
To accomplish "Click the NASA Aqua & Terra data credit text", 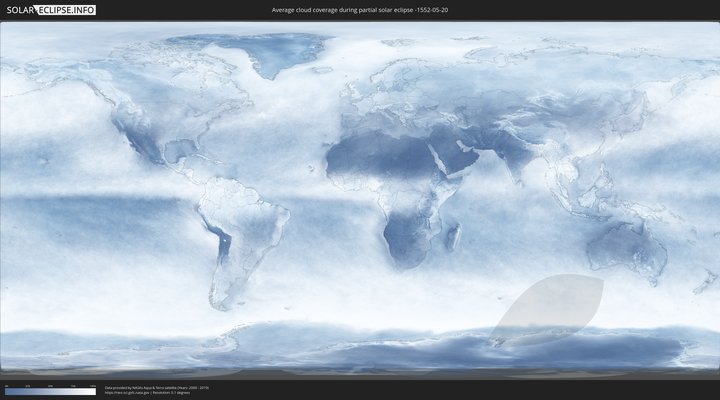I will point(157,387).
